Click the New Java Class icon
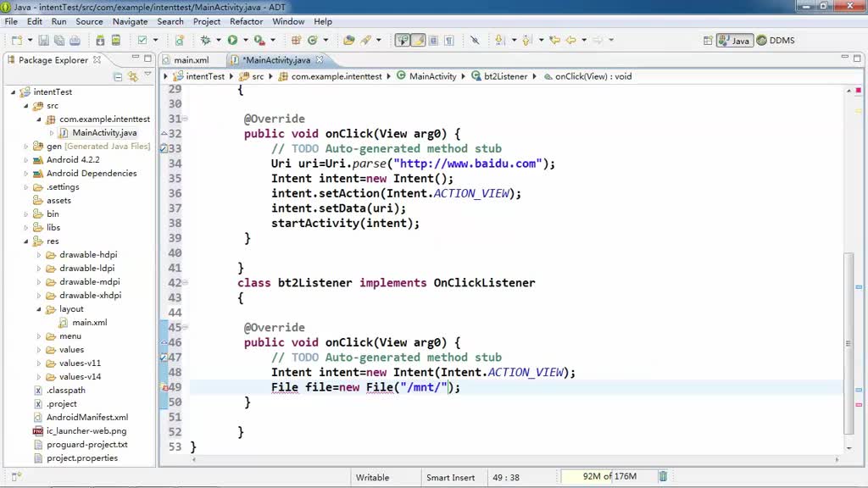Screen dimensions: 868x488 pos(312,40)
